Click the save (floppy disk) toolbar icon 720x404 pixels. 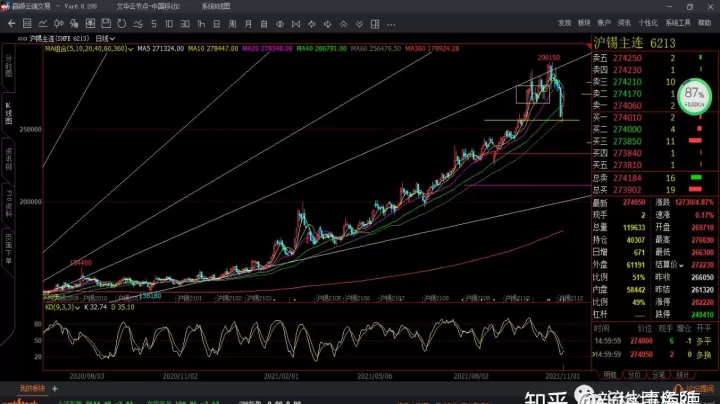point(106,23)
